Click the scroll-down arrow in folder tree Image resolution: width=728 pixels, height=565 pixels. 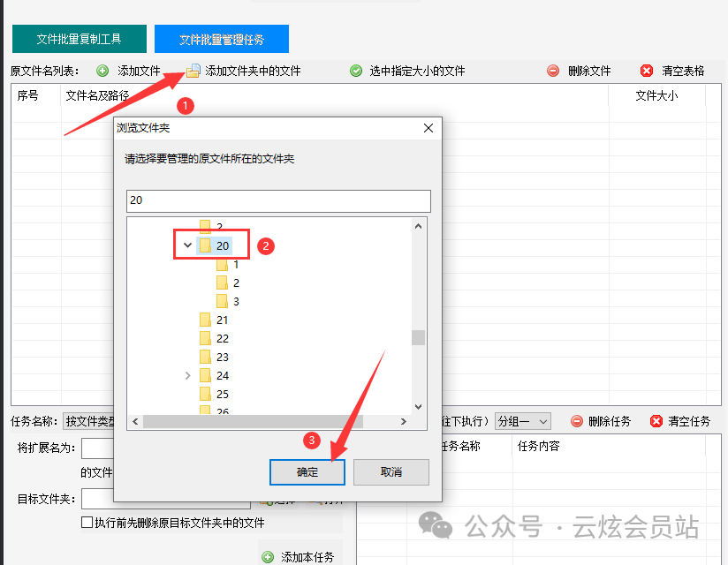click(418, 407)
